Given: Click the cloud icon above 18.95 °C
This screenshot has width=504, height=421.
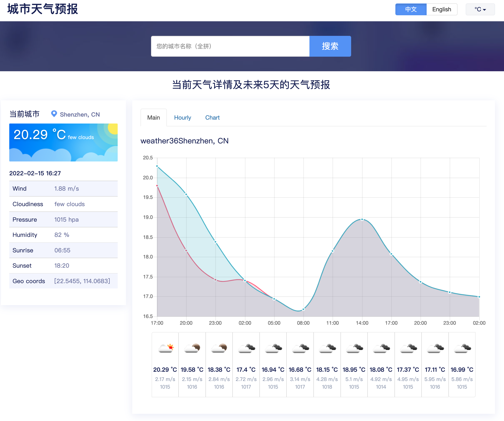Looking at the screenshot, I should (x=354, y=348).
